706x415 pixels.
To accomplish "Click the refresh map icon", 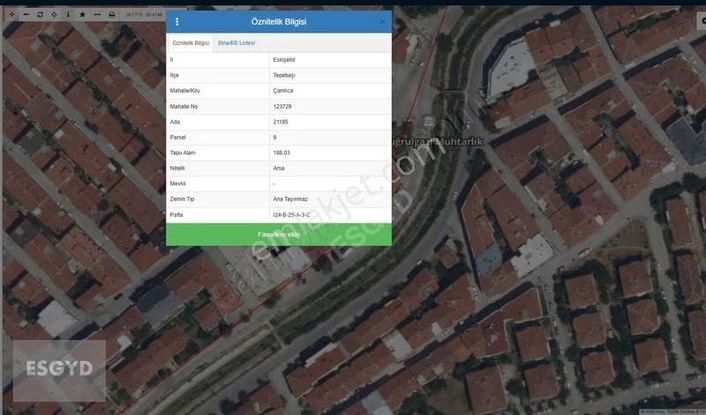I will click(39, 15).
